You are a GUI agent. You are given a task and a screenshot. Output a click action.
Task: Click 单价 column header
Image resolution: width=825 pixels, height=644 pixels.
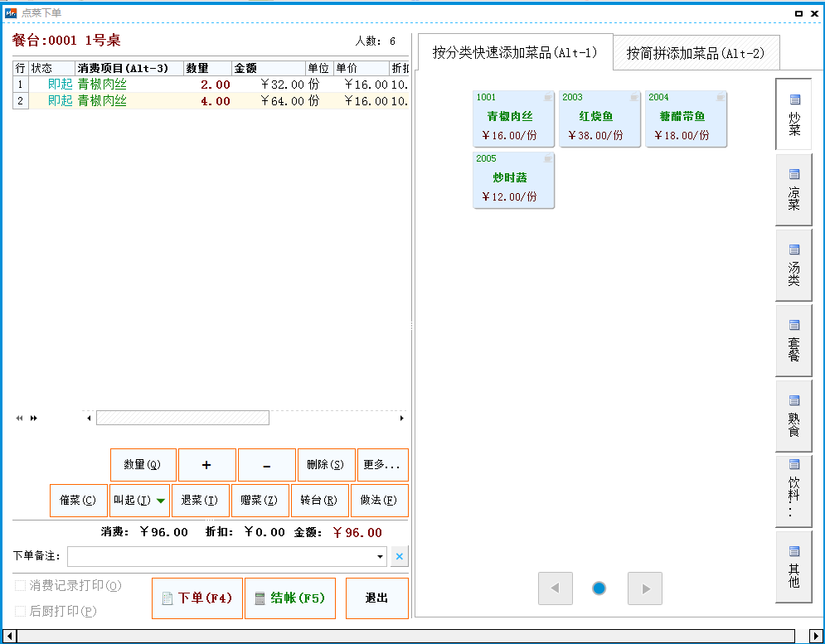361,69
